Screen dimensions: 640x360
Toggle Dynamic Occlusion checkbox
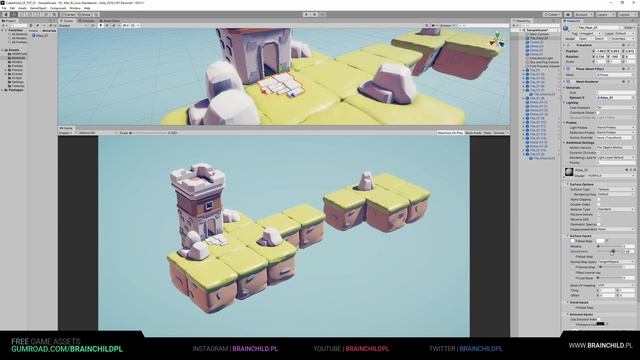click(598, 153)
